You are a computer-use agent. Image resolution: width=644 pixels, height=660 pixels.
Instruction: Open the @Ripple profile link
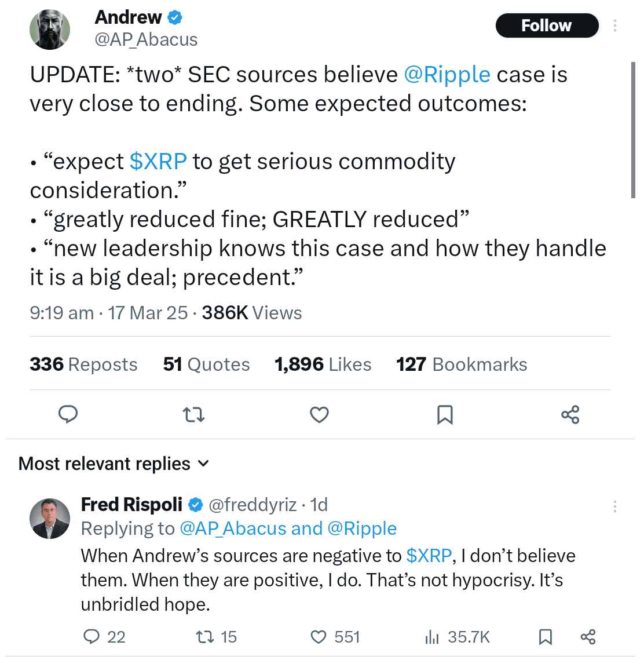tap(447, 74)
